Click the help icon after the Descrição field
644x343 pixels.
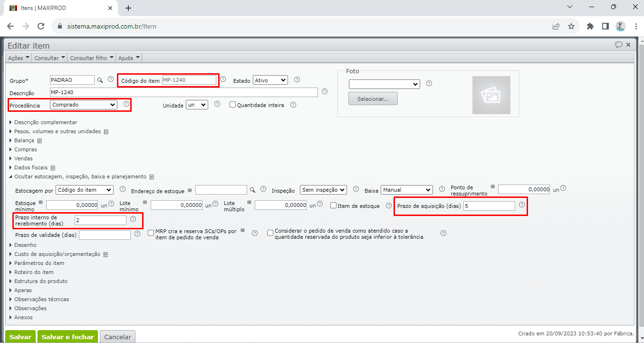(x=325, y=92)
